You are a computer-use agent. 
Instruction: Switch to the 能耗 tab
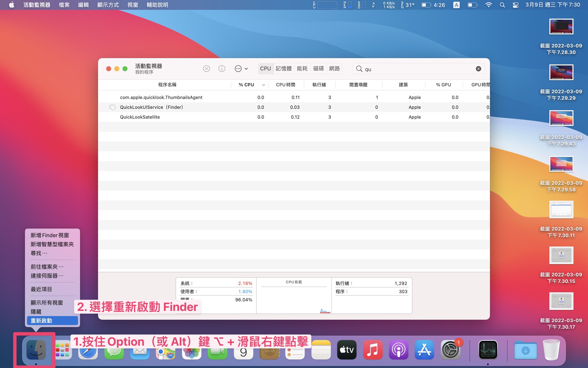coord(302,69)
